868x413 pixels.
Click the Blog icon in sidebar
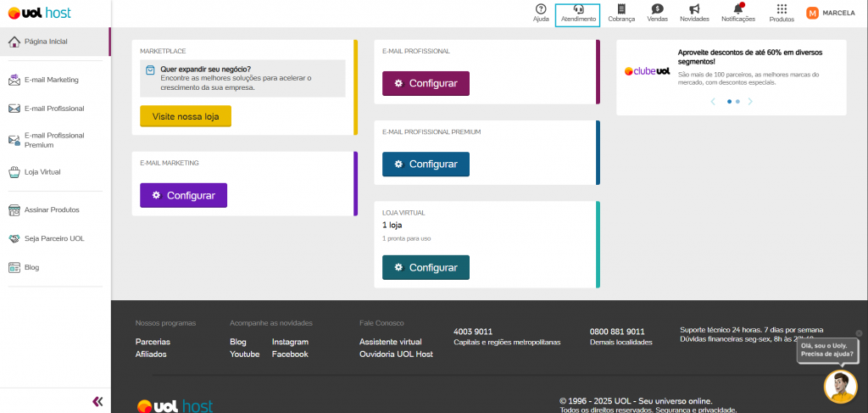coord(14,267)
